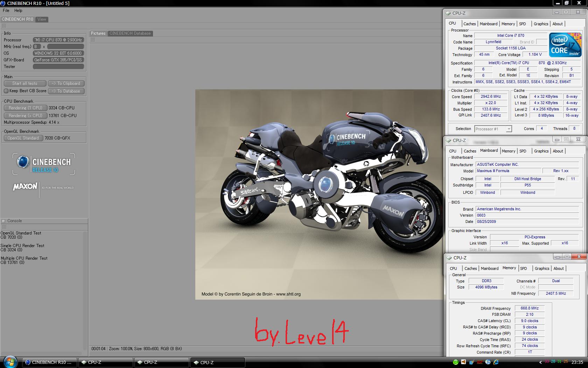
Task: Copy results with To Clipboard button
Action: [66, 83]
